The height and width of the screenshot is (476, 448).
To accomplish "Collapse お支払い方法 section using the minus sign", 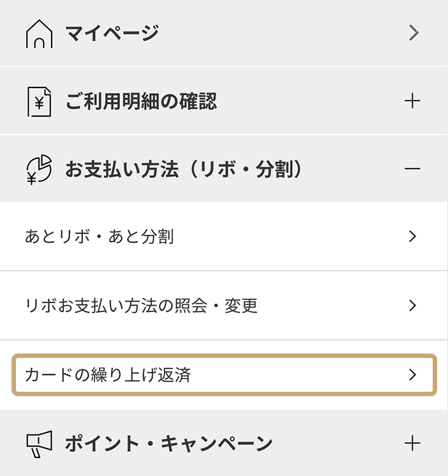I will (412, 169).
